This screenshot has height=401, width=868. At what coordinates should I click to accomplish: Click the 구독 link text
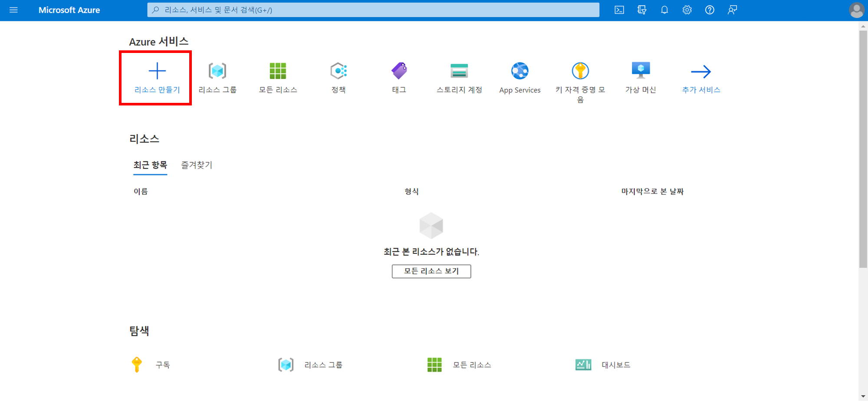point(163,365)
